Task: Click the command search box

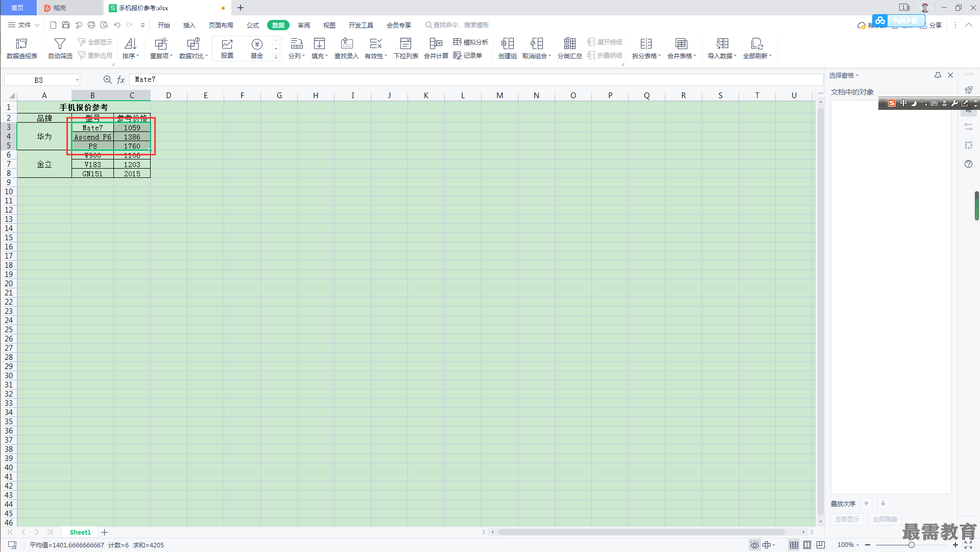Action: click(x=457, y=25)
